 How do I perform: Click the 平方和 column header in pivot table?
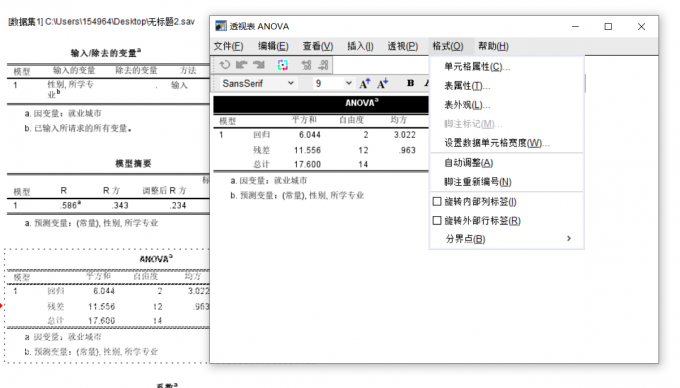(x=304, y=120)
